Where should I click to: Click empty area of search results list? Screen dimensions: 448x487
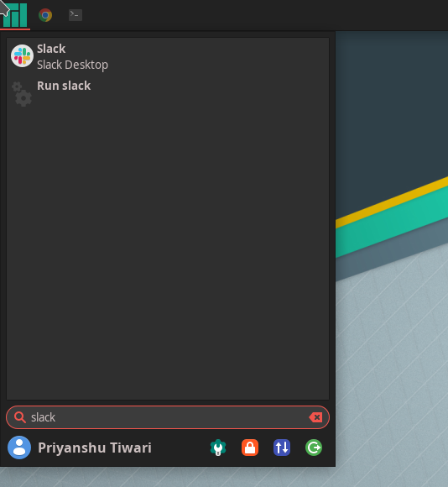coord(168,249)
